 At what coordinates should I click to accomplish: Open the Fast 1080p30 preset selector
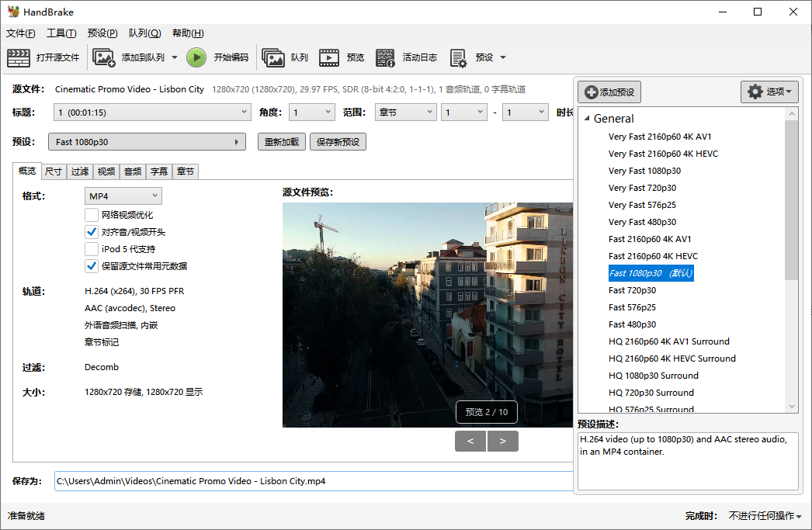[147, 142]
